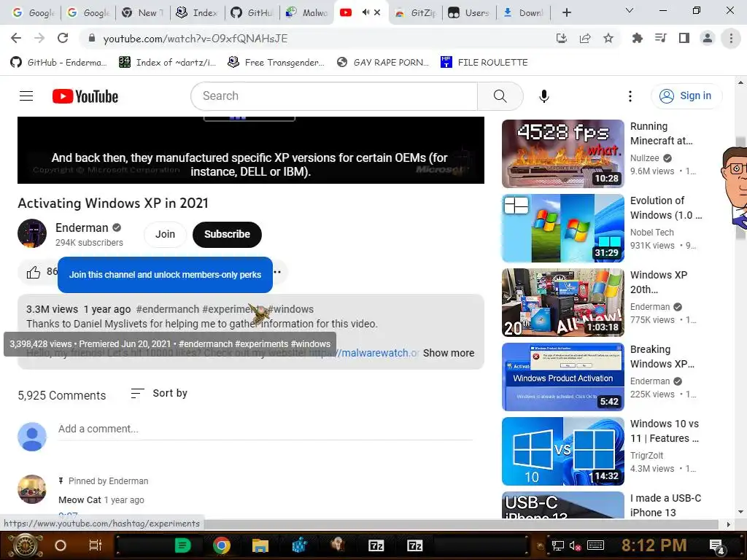Open File Explorer from the taskbar
This screenshot has height=560, width=747.
pyautogui.click(x=260, y=545)
